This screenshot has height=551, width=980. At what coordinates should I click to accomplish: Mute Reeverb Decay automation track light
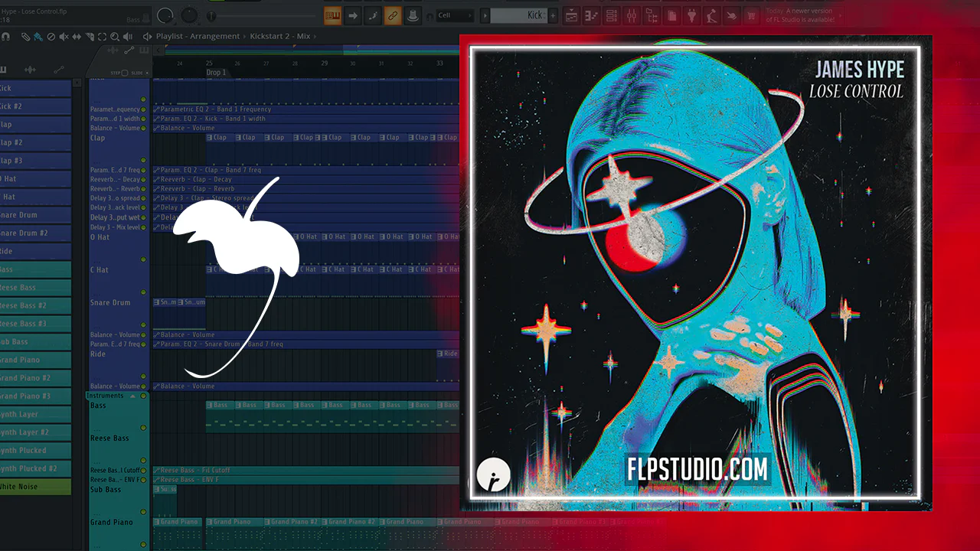click(143, 179)
